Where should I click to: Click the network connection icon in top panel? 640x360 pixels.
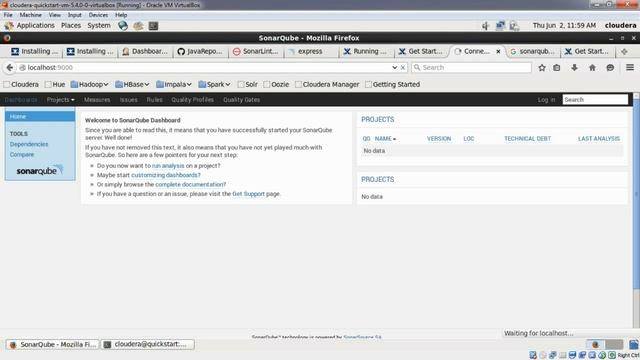(500, 26)
